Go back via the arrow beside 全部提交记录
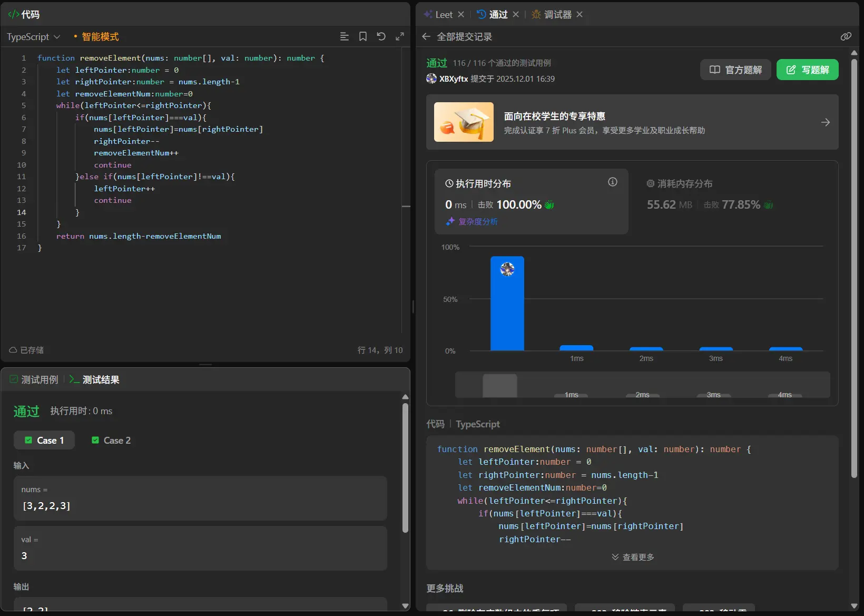 [x=426, y=36]
